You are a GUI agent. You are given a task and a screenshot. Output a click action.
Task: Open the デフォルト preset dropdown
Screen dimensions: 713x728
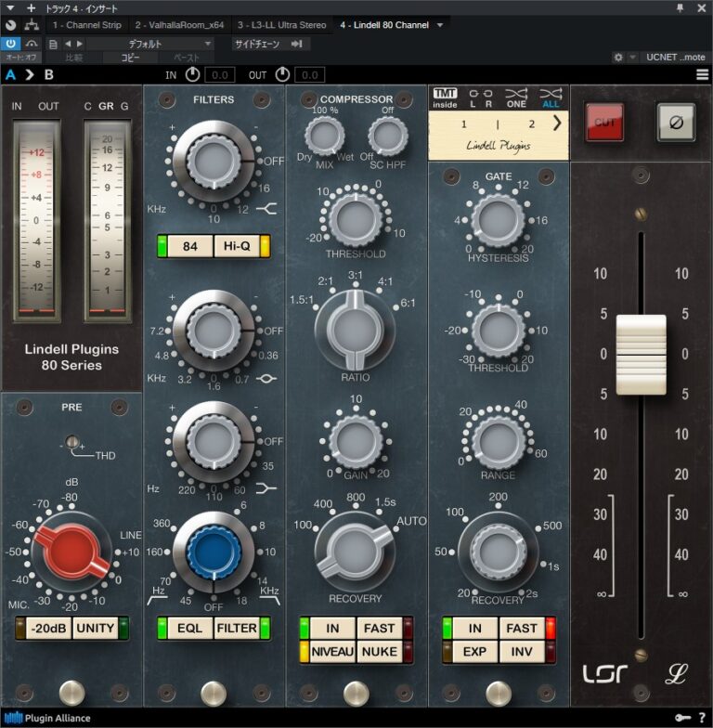(x=149, y=44)
